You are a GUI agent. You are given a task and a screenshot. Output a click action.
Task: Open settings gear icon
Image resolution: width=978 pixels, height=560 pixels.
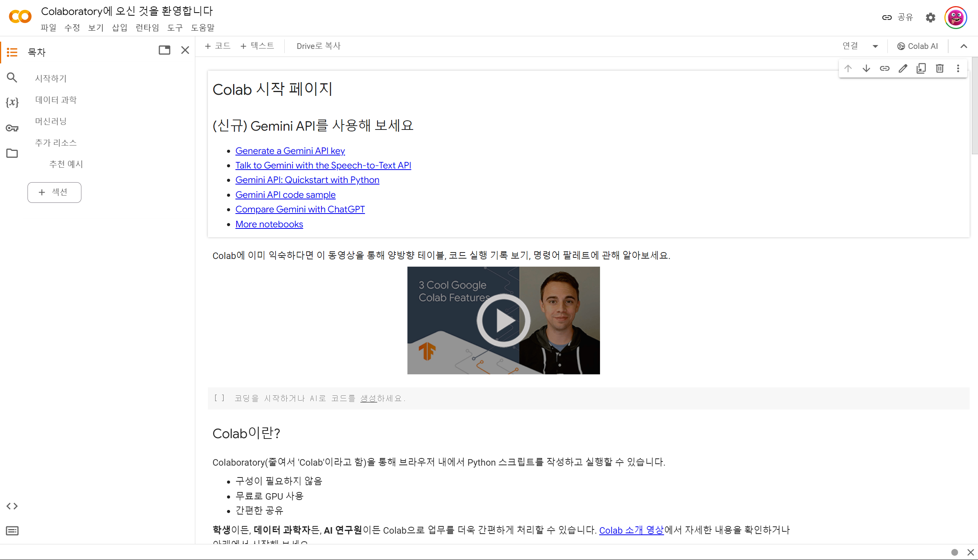(x=930, y=17)
